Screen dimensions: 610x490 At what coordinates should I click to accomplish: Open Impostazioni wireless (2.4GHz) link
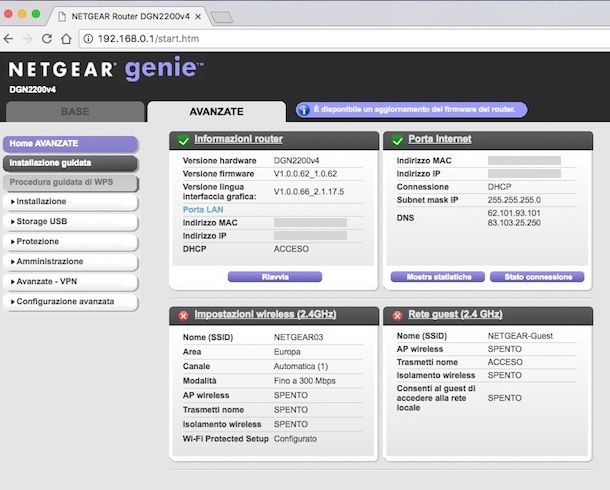click(265, 314)
